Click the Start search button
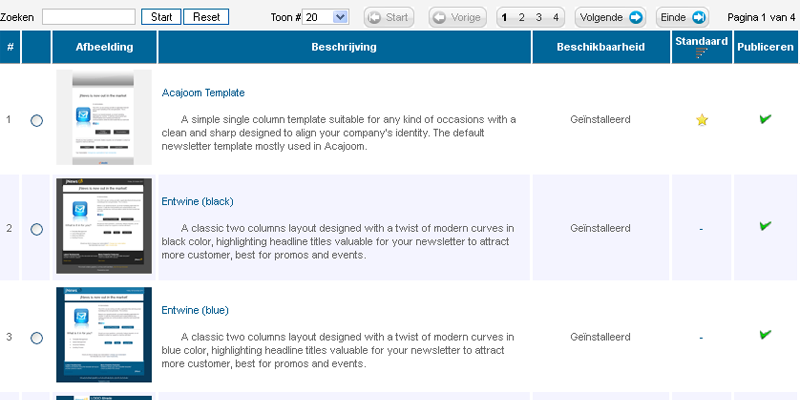Image resolution: width=800 pixels, height=400 pixels. coord(161,17)
